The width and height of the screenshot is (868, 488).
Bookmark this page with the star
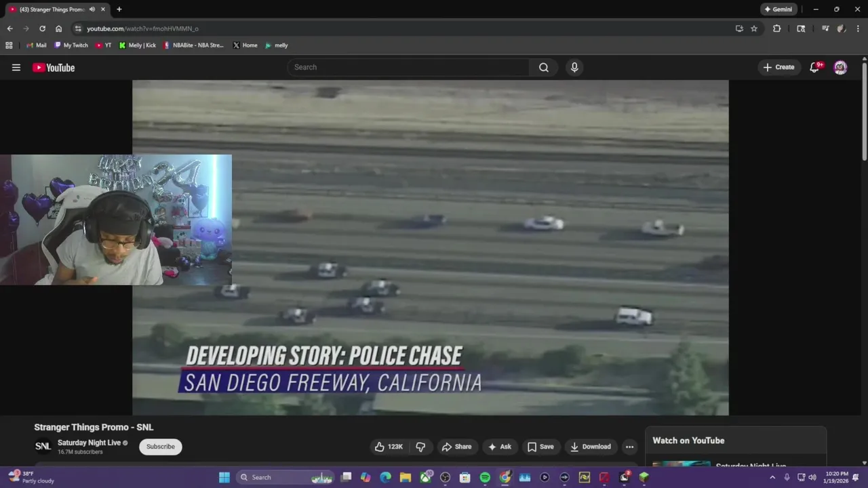754,28
